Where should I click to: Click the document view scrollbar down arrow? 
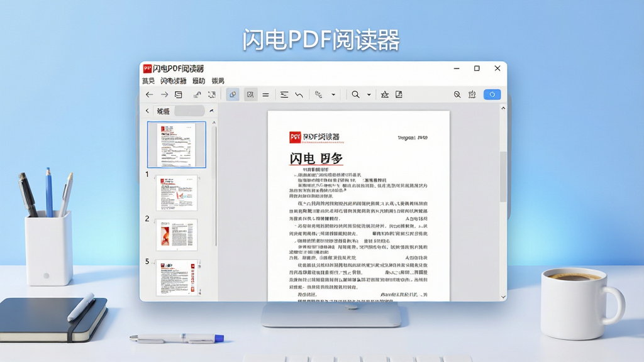tap(503, 297)
